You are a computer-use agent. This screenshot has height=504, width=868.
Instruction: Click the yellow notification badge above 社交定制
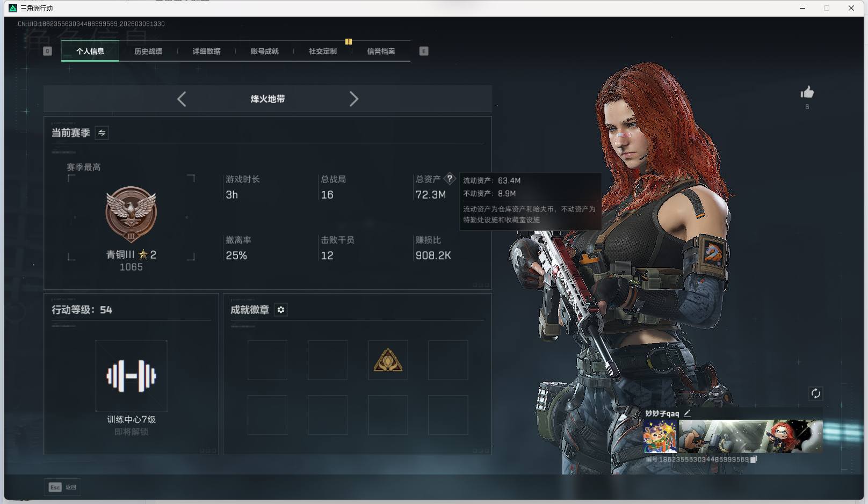click(x=349, y=41)
